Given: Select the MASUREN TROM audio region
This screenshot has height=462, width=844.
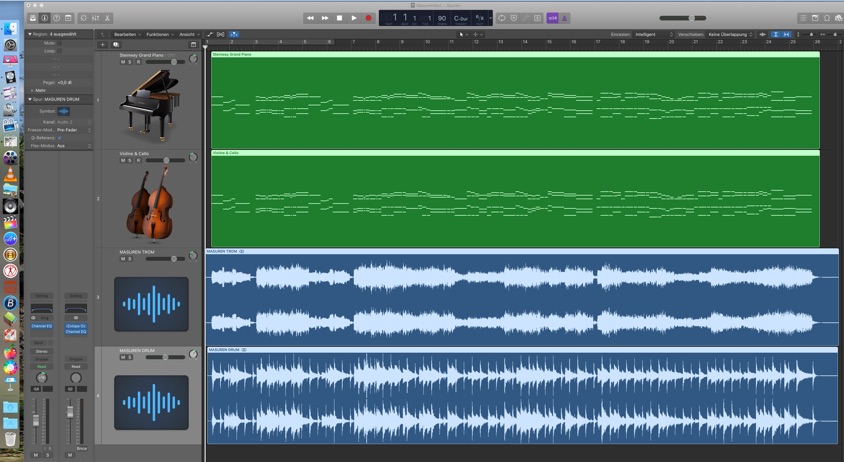Looking at the screenshot, I should point(522,297).
